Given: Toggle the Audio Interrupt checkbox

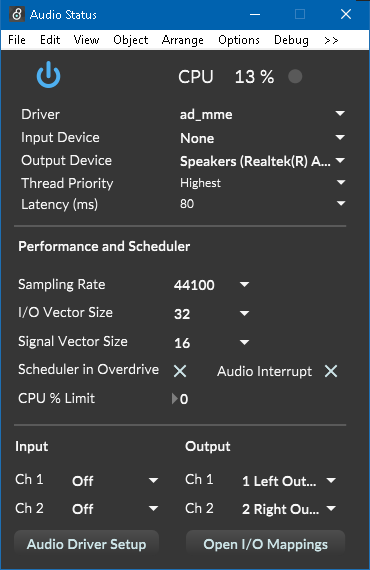Looking at the screenshot, I should [x=331, y=371].
